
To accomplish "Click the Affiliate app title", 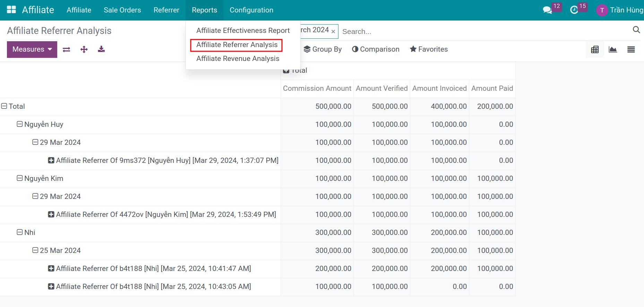I will [x=38, y=10].
